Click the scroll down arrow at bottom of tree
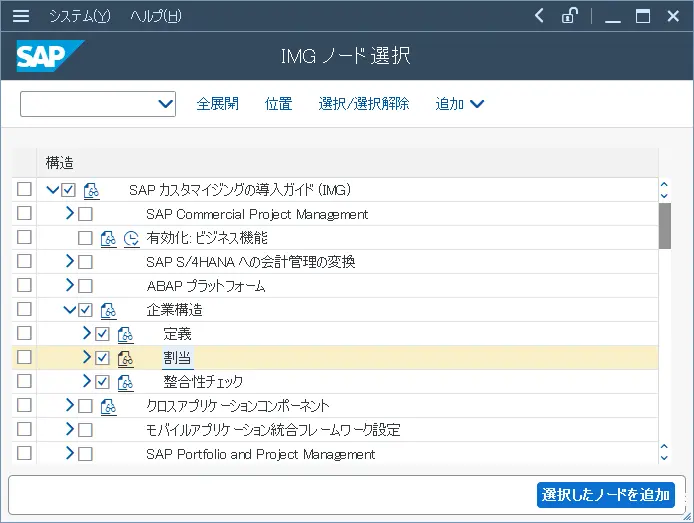Viewport: 694px width, 523px height. point(664,458)
